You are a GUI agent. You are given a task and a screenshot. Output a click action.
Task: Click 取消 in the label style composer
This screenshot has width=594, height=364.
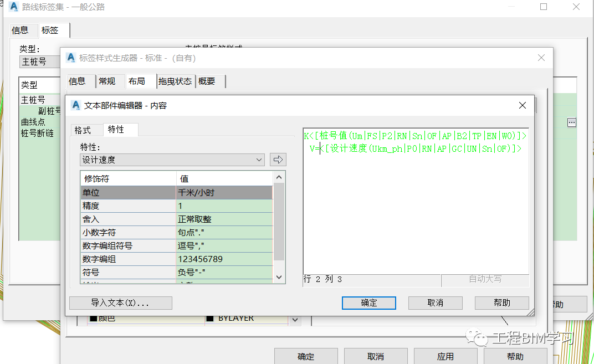(x=376, y=356)
